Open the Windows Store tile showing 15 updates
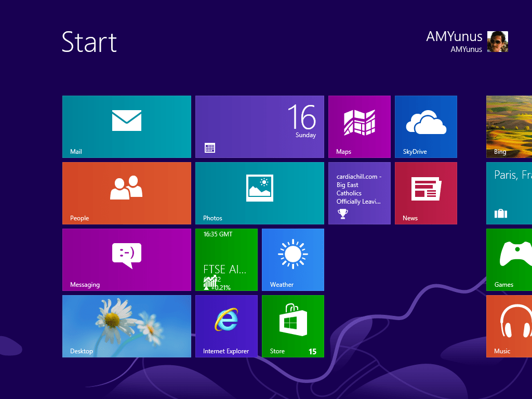Viewport: 532px width, 399px height. tap(292, 326)
